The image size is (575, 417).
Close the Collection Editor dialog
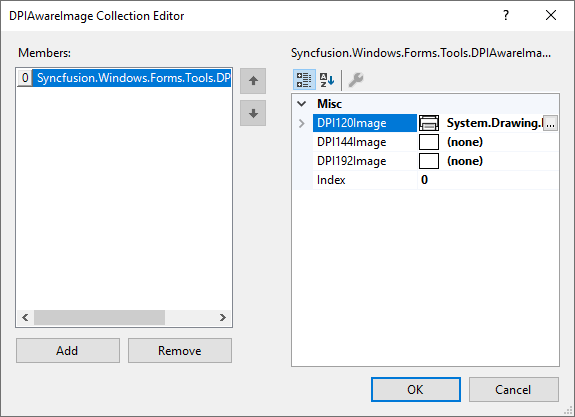[x=551, y=15]
